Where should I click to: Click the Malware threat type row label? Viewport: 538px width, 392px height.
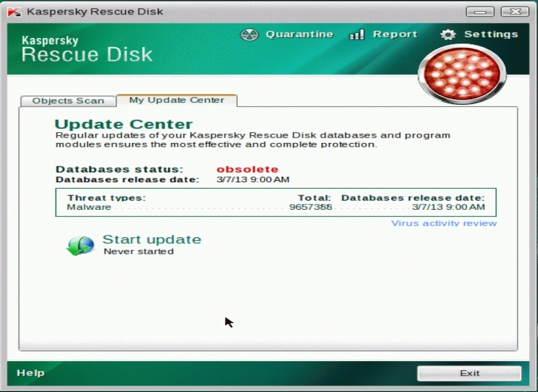(x=89, y=207)
